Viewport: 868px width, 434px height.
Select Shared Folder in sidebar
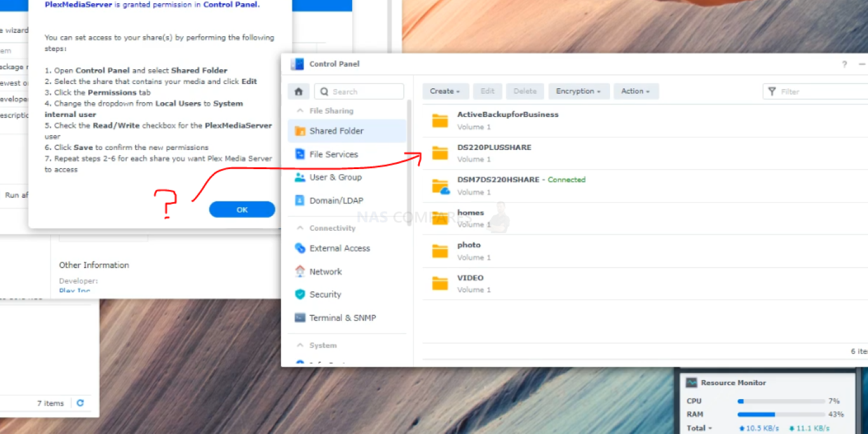coord(347,131)
